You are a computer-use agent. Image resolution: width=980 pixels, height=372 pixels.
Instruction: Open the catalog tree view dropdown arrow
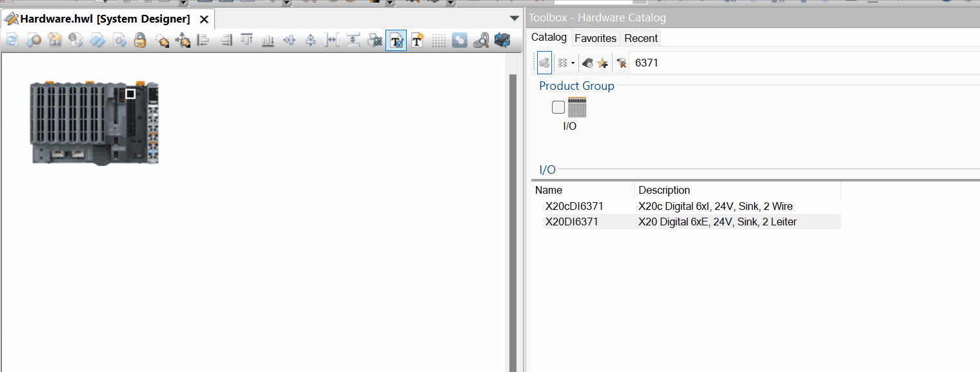573,63
